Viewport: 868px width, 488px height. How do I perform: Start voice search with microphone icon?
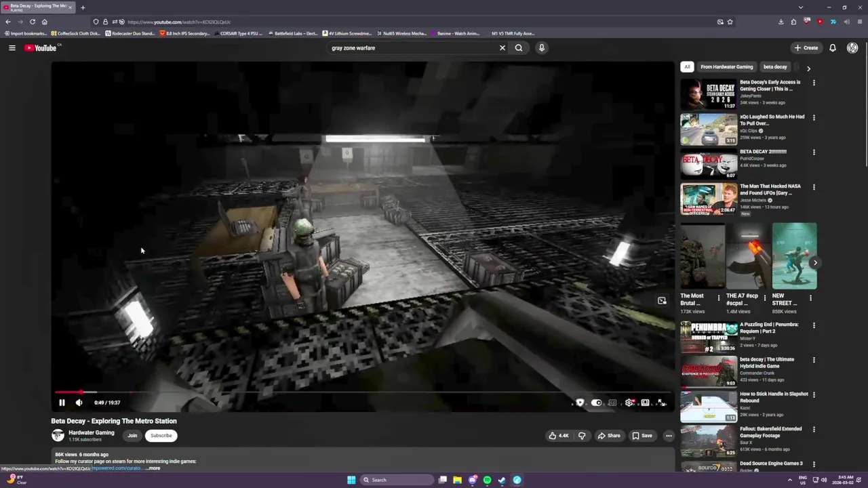tap(541, 47)
